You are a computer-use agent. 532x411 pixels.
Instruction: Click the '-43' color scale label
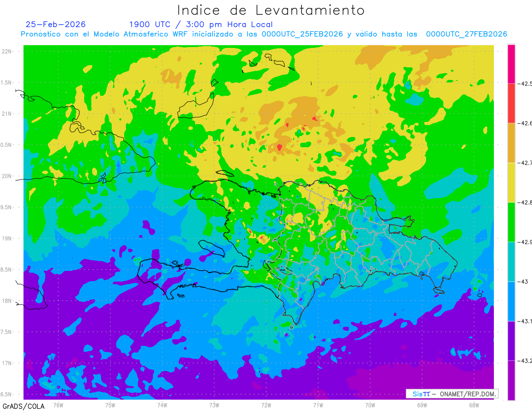click(522, 282)
